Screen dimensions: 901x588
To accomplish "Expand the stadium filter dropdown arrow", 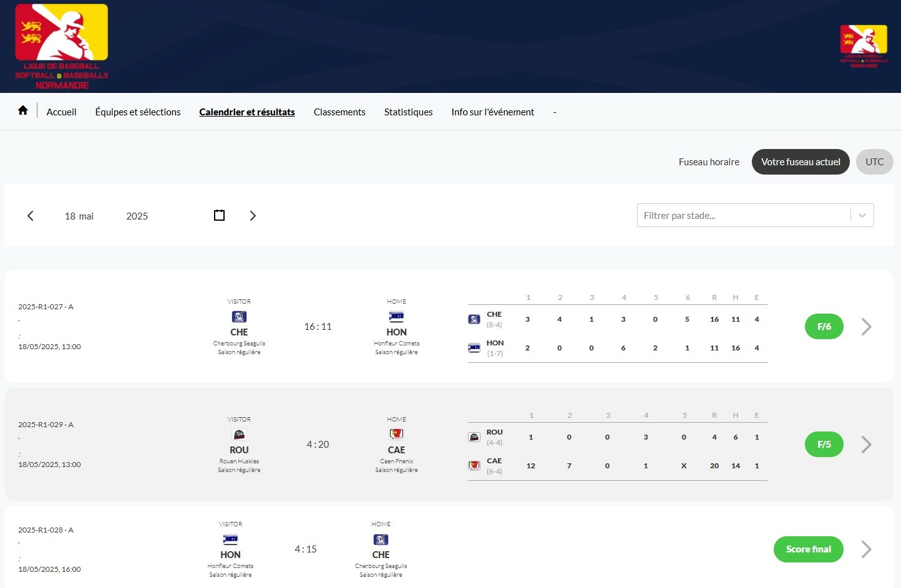I will (x=862, y=216).
